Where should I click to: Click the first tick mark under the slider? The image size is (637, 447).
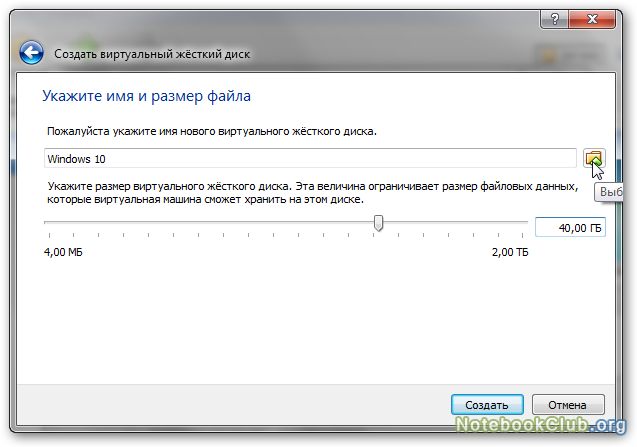coord(50,235)
